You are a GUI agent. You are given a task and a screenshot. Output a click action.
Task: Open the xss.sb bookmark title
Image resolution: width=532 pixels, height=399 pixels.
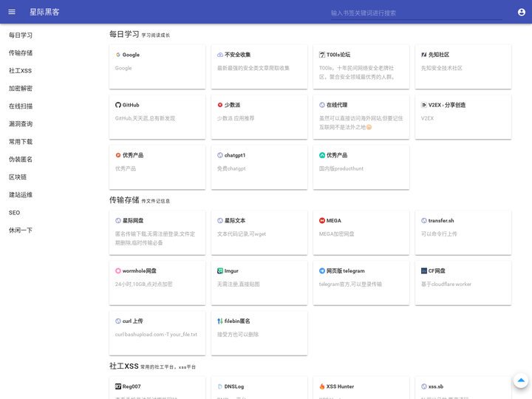436,386
